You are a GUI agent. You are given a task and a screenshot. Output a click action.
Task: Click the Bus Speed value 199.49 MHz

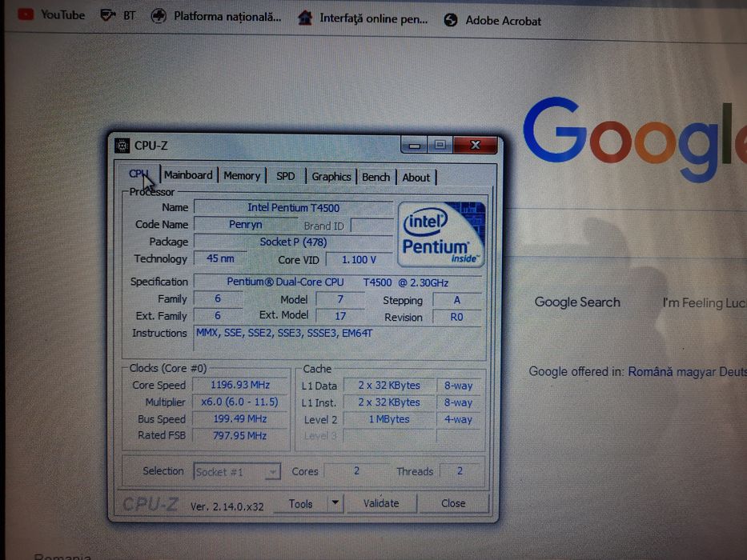tap(239, 418)
